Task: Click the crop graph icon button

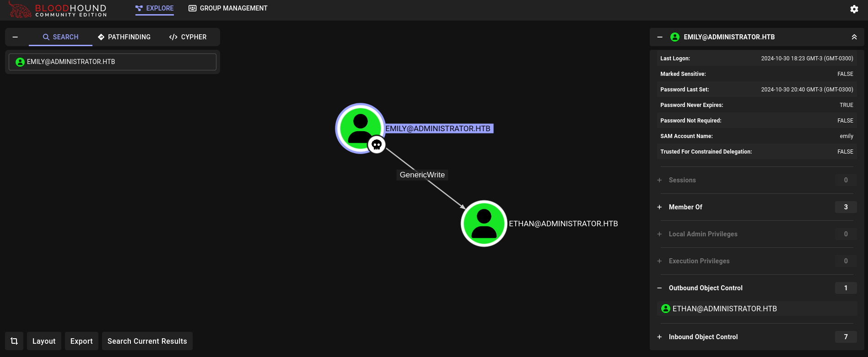Action: point(14,341)
